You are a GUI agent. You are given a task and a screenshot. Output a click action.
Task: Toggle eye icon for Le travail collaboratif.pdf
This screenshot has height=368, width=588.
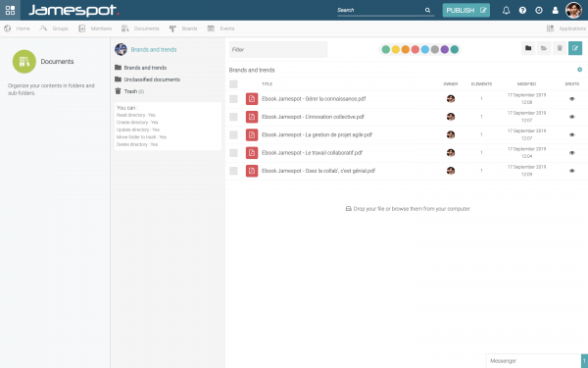click(x=572, y=153)
